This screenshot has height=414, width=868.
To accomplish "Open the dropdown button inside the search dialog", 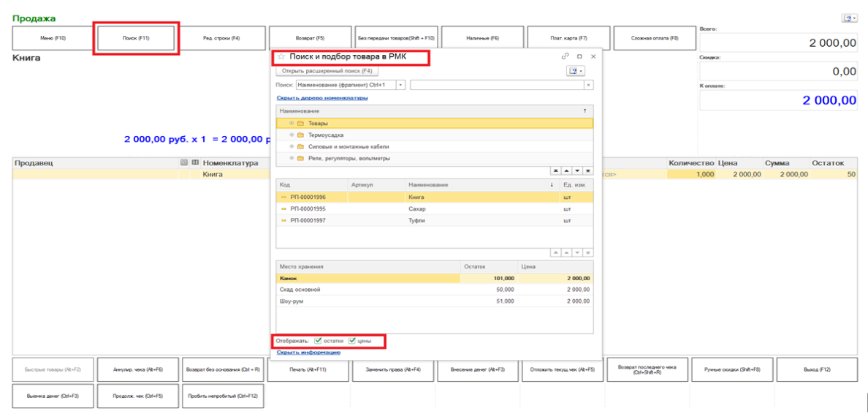I will coord(576,71).
